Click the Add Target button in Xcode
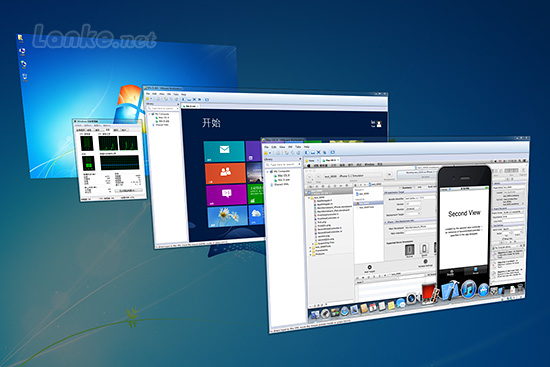This screenshot has height=367, width=550. point(369,269)
